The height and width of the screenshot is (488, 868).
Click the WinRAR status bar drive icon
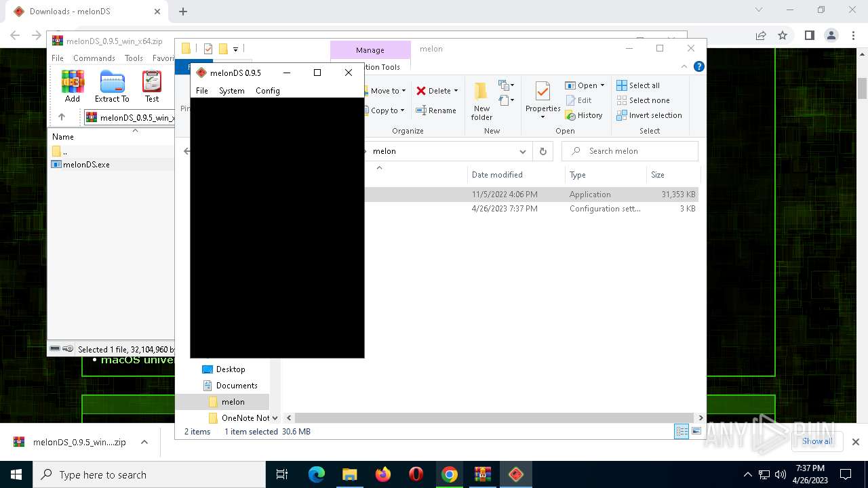56,349
